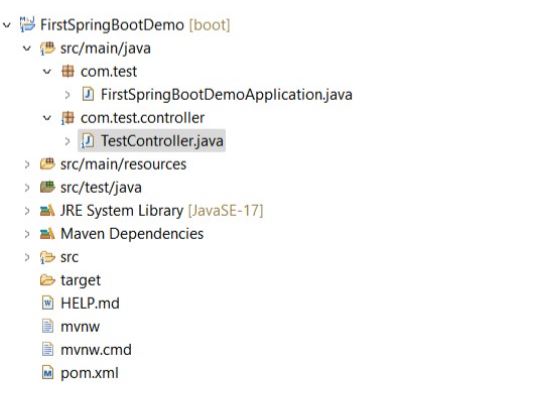Screen dimensions: 536x408
Task: Click the JRE System Library icon
Action: pos(47,211)
